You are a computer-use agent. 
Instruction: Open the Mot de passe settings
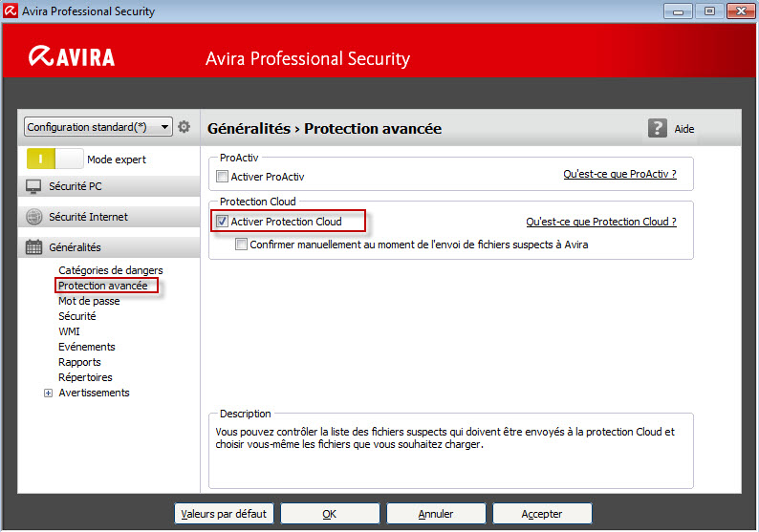point(89,301)
